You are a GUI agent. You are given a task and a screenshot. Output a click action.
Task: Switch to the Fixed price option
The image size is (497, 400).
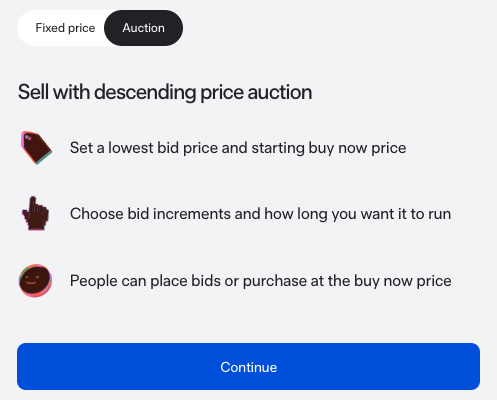coord(65,28)
